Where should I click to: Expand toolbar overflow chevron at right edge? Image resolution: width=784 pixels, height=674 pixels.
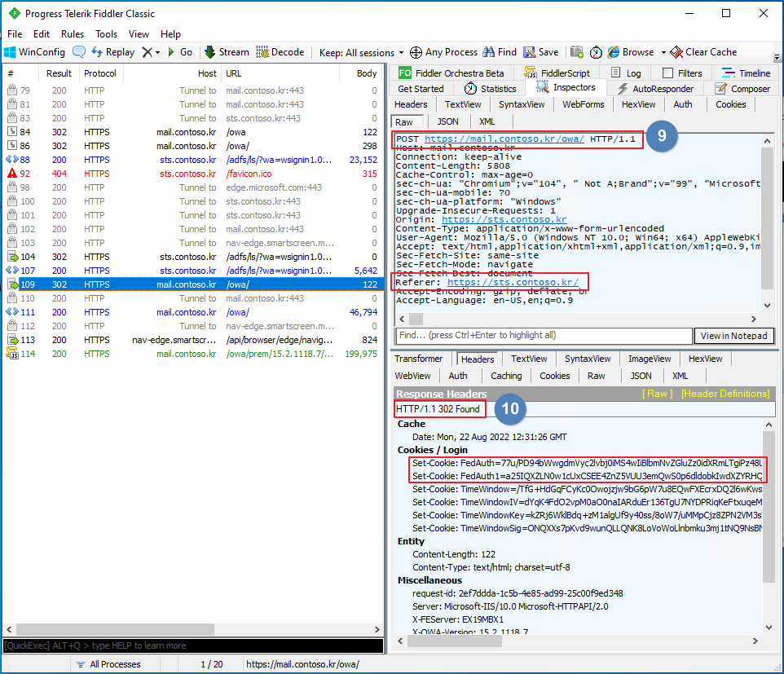pos(777,58)
